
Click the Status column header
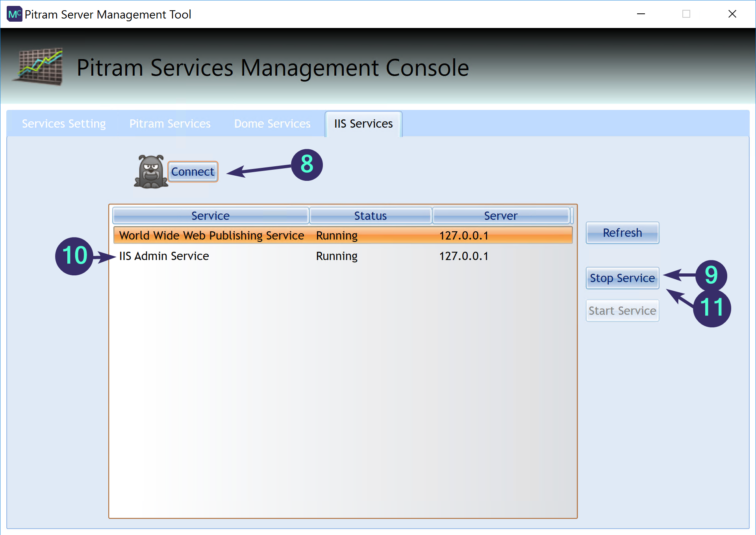coord(370,216)
